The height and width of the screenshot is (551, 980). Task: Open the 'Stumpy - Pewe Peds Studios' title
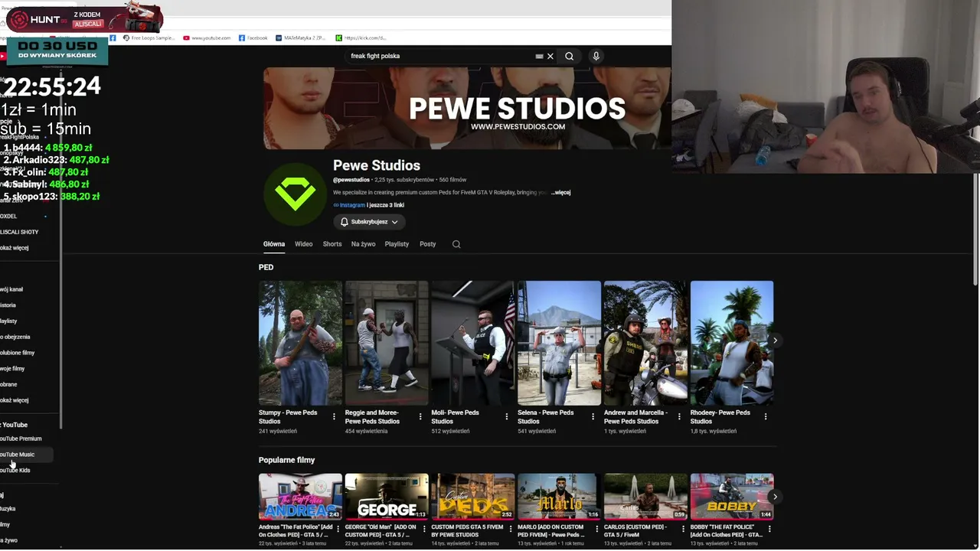coord(288,417)
